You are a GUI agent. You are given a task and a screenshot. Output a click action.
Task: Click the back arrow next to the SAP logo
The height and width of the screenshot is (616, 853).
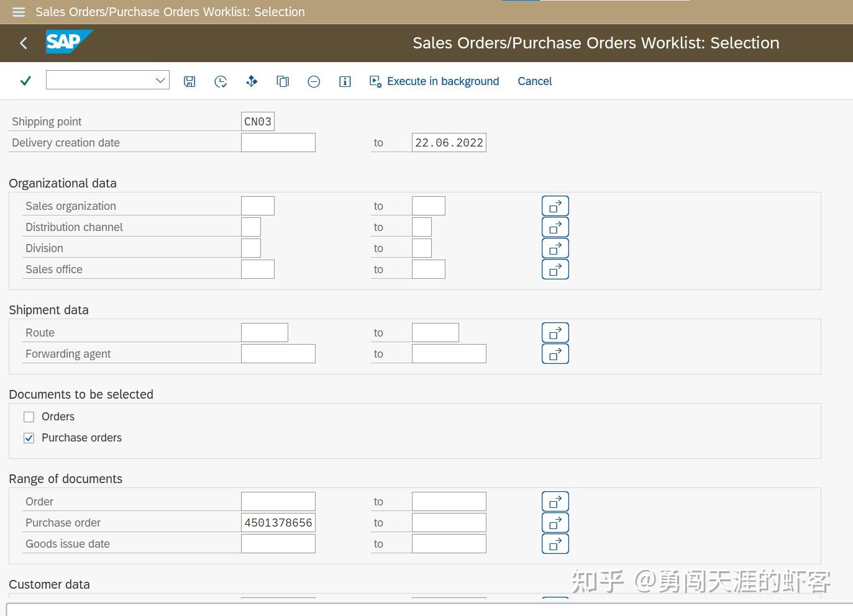(23, 43)
